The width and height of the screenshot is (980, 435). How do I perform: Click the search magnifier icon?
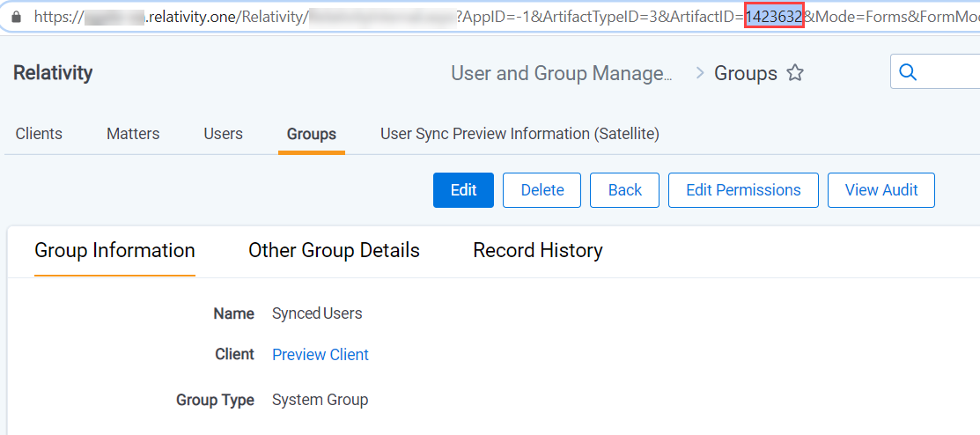pyautogui.click(x=908, y=72)
